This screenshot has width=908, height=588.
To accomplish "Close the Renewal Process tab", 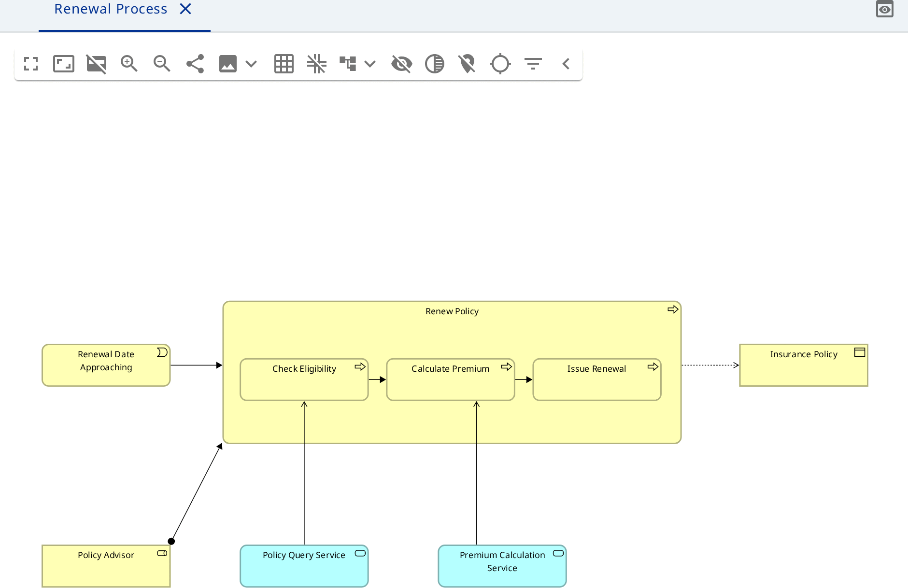I will point(185,9).
